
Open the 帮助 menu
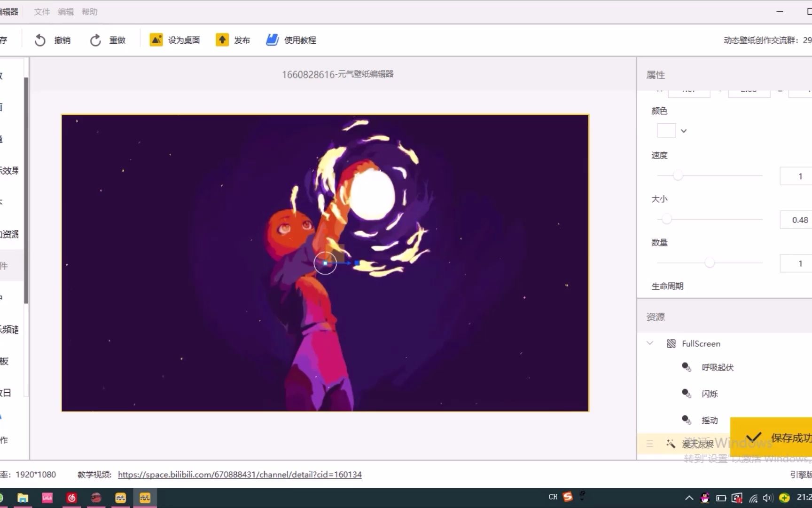(x=89, y=12)
